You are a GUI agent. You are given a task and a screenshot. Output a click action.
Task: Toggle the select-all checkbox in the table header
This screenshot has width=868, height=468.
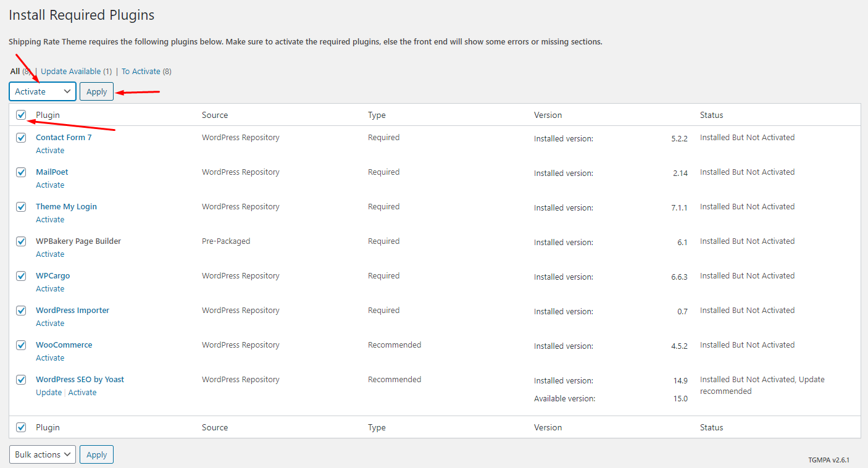tap(21, 115)
